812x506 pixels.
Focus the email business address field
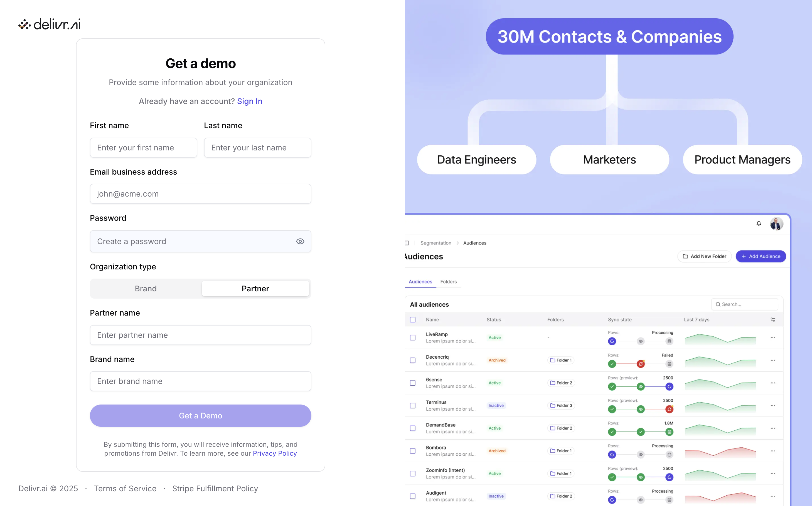click(x=200, y=194)
